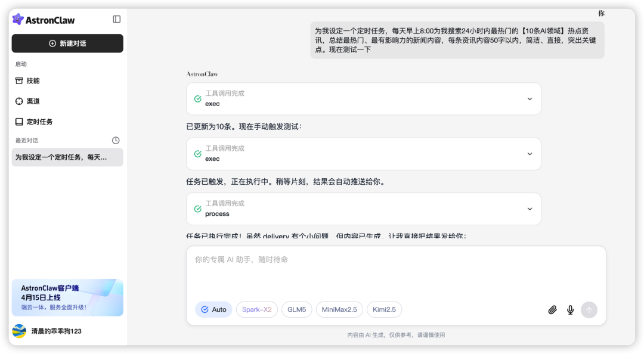Click the 新建对话 (New Chat) button
Viewport: 644px width, 354px height.
(67, 43)
